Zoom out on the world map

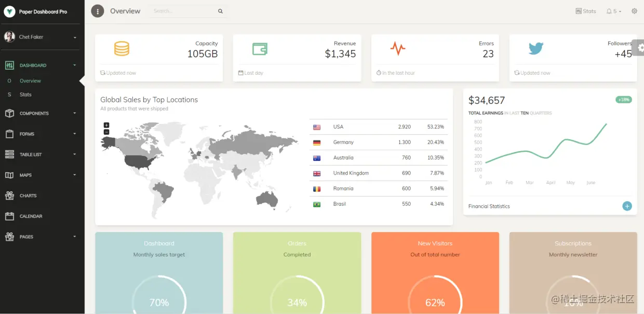(106, 132)
